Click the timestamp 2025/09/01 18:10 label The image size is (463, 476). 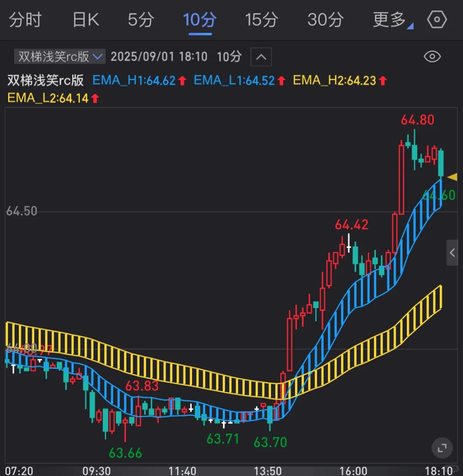point(159,57)
